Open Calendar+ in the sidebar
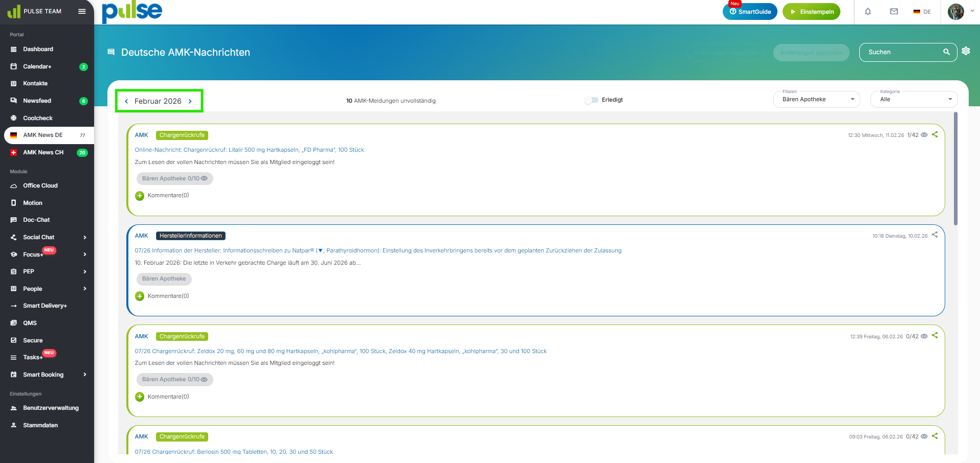 coord(47,66)
